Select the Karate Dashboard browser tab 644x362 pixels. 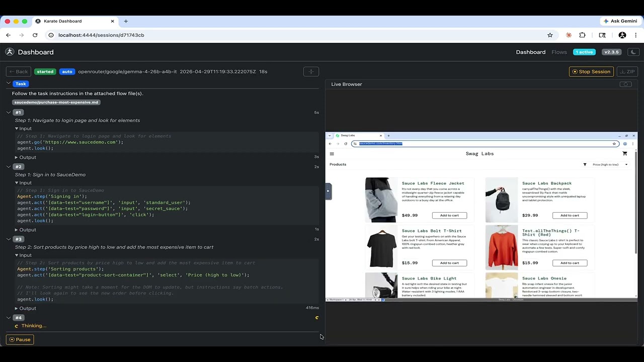[x=75, y=21]
